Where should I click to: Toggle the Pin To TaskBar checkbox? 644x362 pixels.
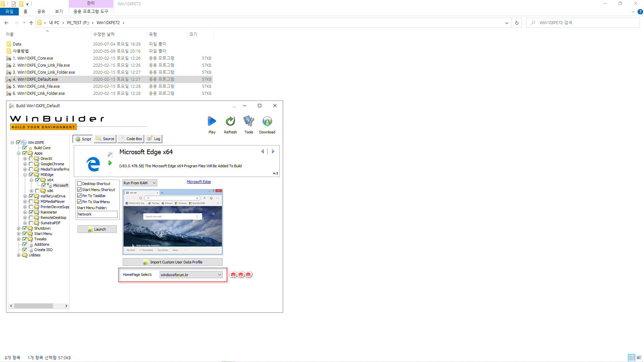(79, 196)
